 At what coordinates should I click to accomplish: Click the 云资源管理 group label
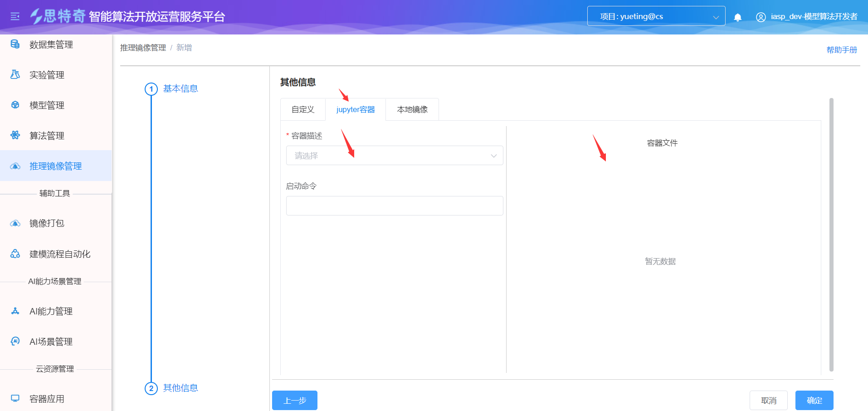(x=54, y=369)
